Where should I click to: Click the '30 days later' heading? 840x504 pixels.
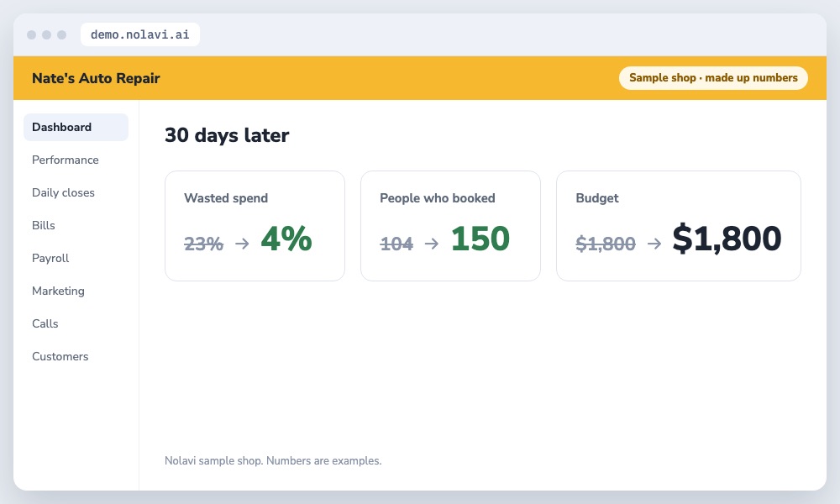(227, 135)
